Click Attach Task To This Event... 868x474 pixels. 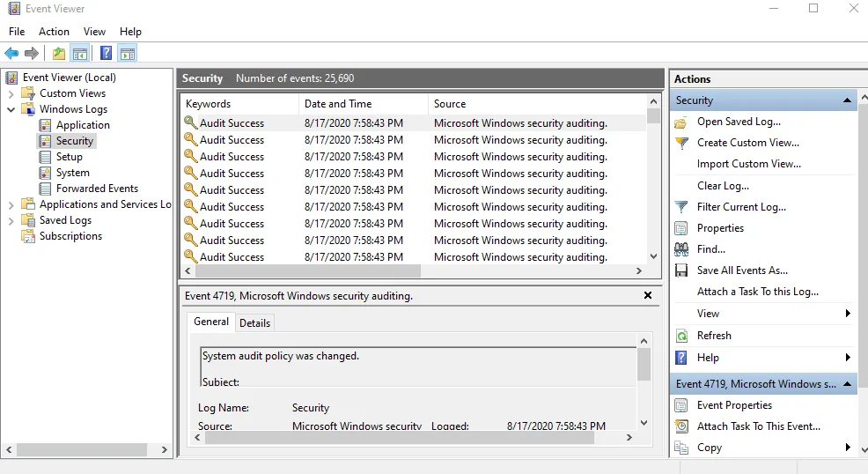pos(758,426)
